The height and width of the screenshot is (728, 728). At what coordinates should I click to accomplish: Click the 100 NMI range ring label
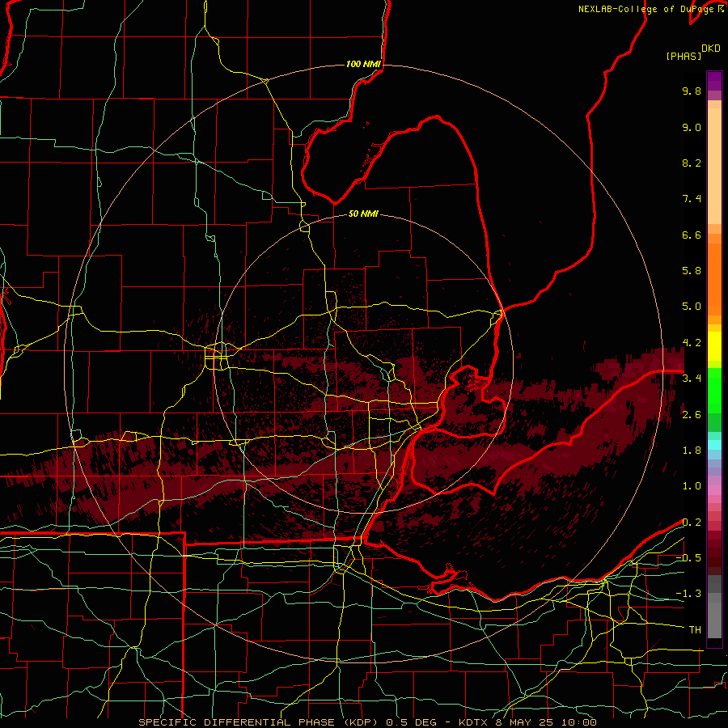coord(363,64)
